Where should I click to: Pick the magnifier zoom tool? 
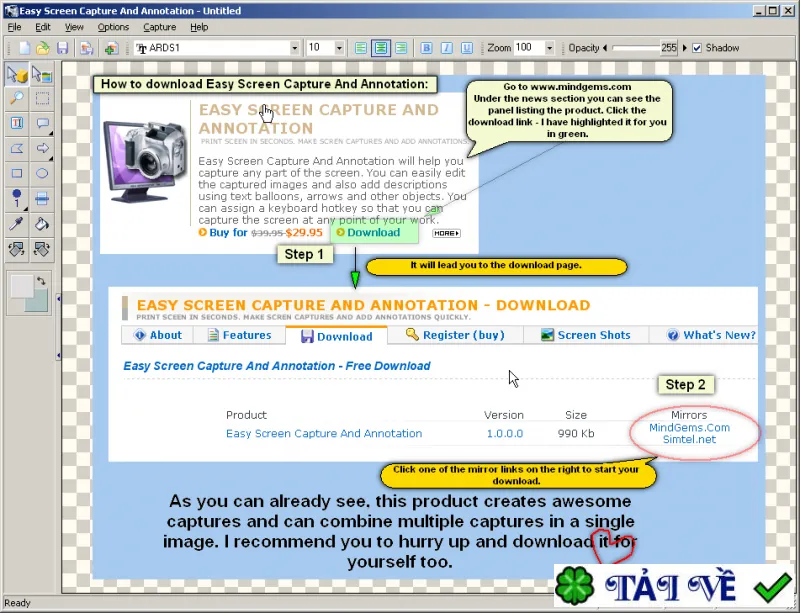17,99
